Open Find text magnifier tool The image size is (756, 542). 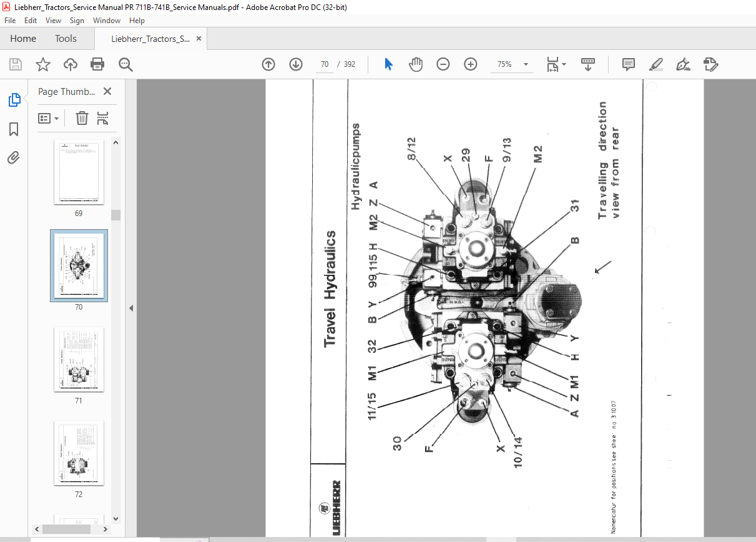tap(126, 64)
